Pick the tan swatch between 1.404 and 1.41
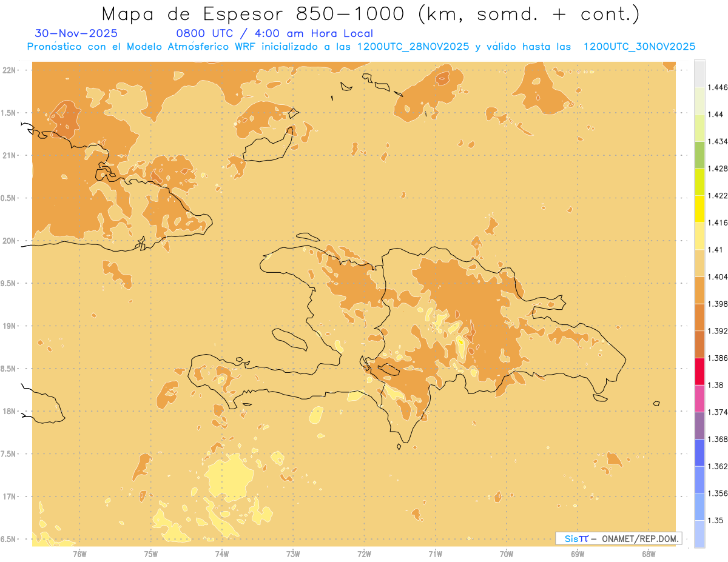Image resolution: width=728 pixels, height=562 pixels. 699,263
